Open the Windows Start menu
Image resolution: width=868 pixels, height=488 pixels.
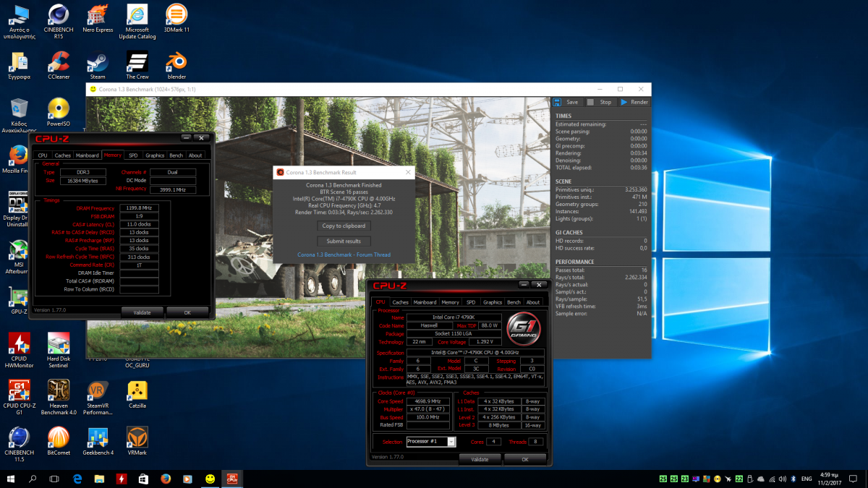(x=11, y=479)
